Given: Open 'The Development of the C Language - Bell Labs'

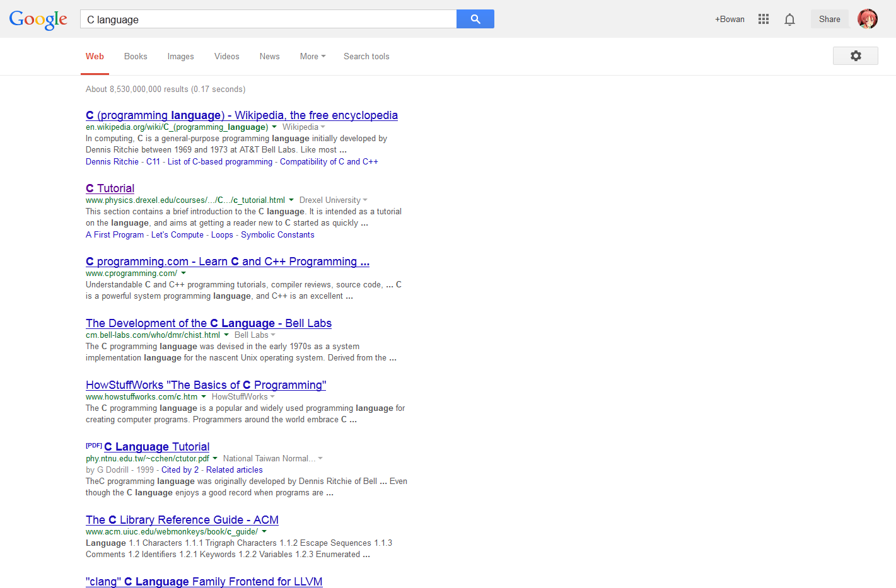Looking at the screenshot, I should pyautogui.click(x=208, y=323).
